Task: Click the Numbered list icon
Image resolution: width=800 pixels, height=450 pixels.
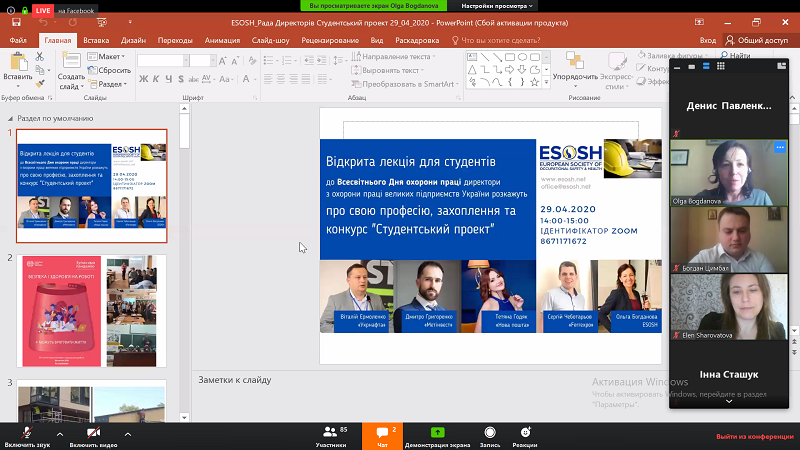Action: click(x=287, y=61)
